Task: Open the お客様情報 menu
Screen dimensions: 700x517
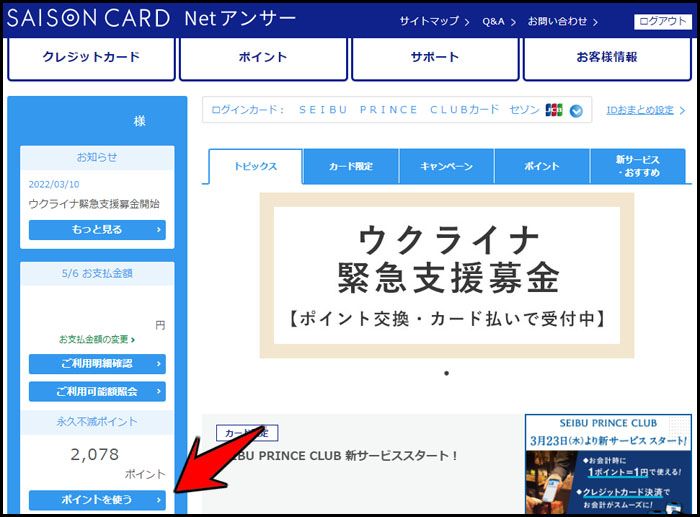Action: click(607, 58)
